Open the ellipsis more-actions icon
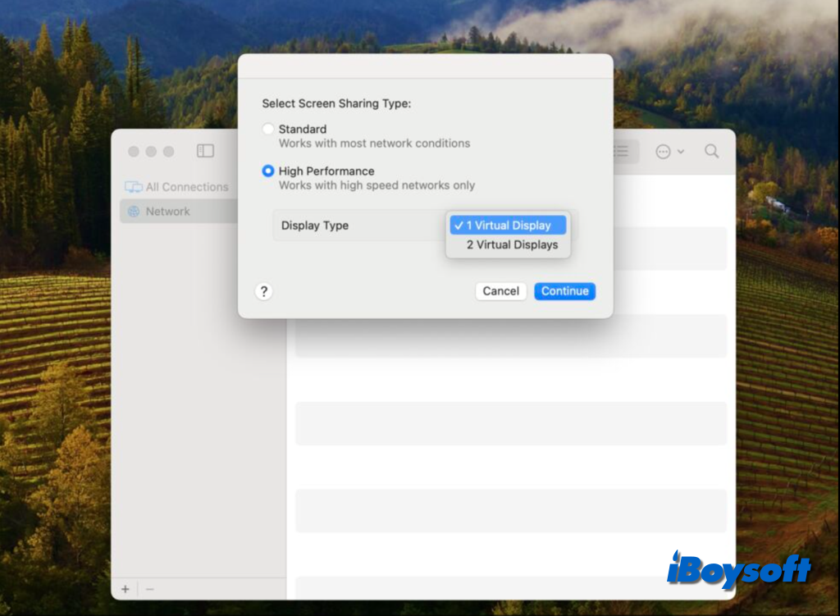 [x=663, y=152]
